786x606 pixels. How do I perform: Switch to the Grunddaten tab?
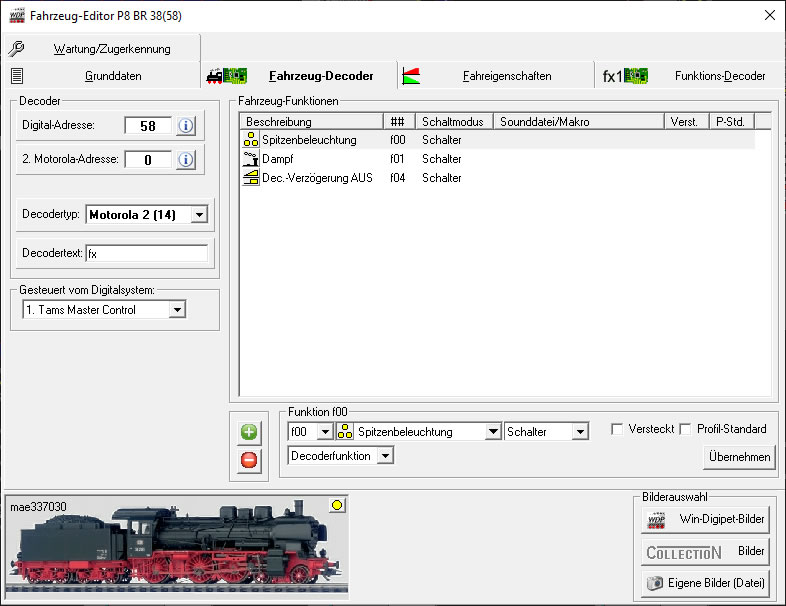(x=101, y=76)
